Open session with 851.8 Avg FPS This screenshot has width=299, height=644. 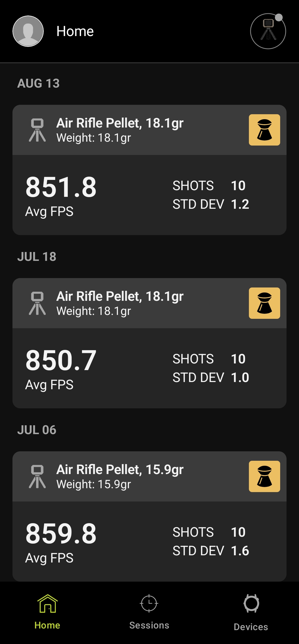(149, 170)
